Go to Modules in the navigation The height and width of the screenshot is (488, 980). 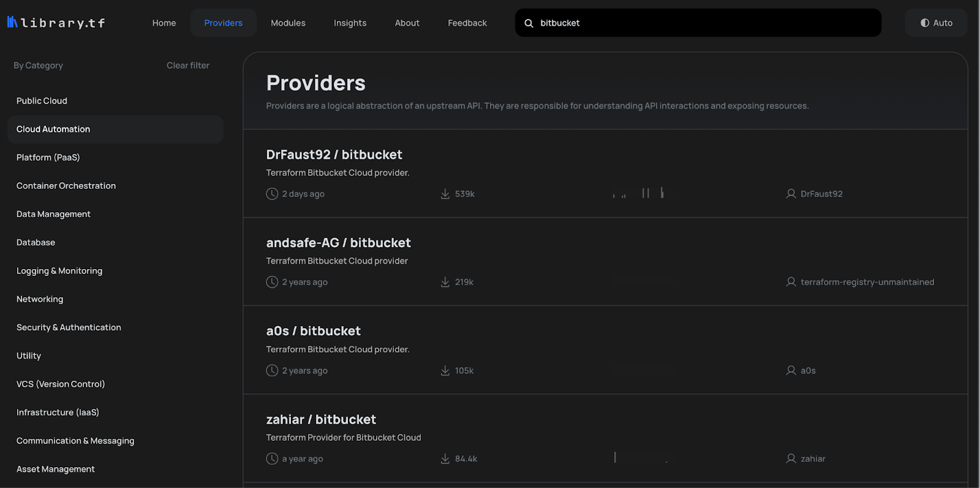point(288,23)
